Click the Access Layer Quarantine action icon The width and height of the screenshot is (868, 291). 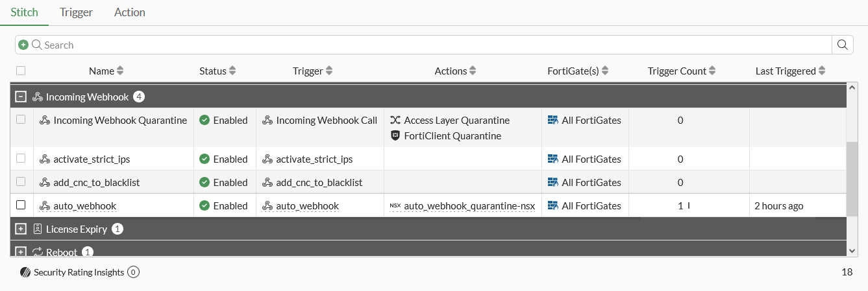[395, 120]
